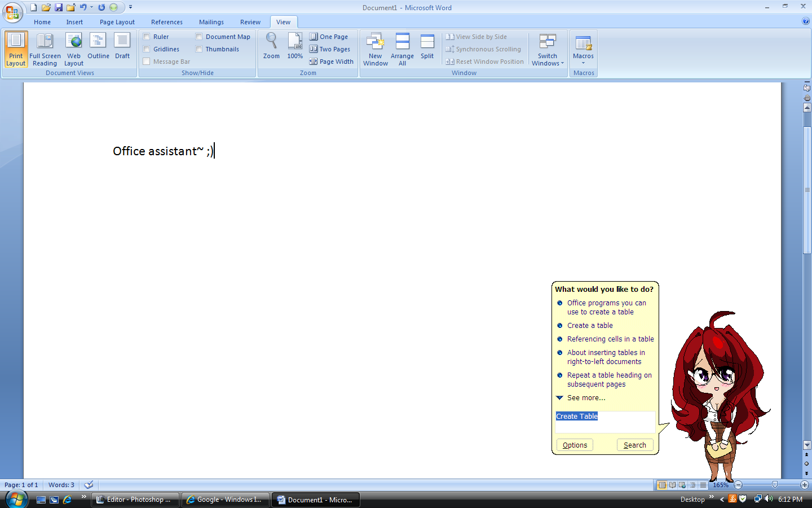The width and height of the screenshot is (812, 508).
Task: Enable the Thumbnails checkbox
Action: point(199,49)
